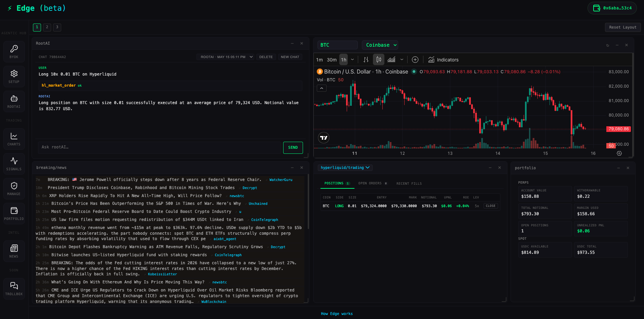Focus the Ask rootAI input field
Screen dimensions: 644x319
point(159,147)
